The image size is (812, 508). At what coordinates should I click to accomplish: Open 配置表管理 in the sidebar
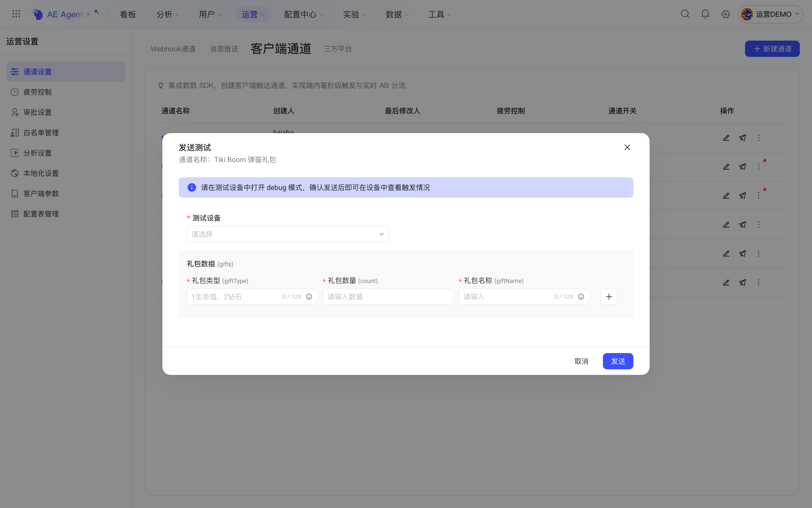66,214
